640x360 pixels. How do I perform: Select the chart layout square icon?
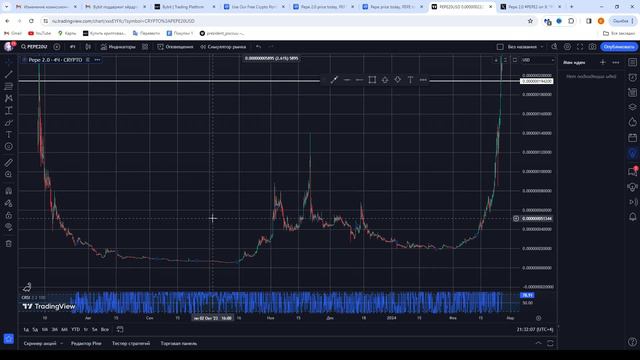click(x=500, y=47)
